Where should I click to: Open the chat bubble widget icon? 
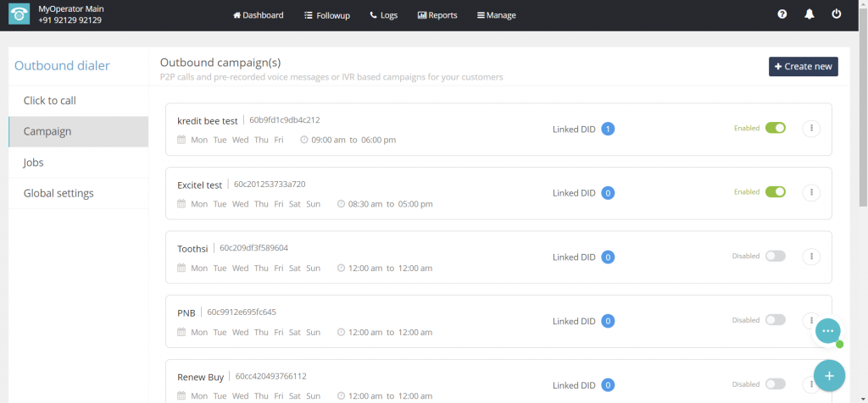coord(828,330)
